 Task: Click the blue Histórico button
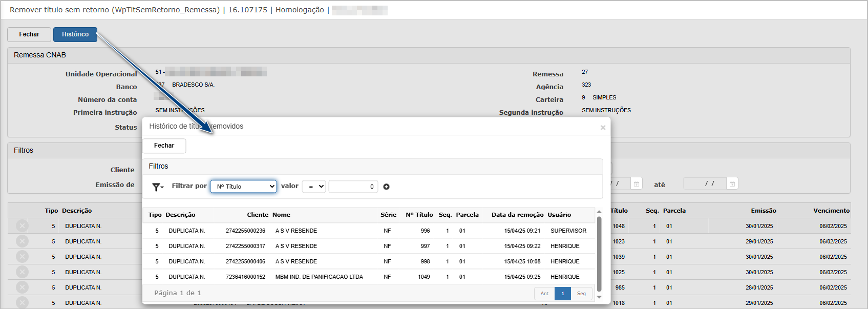(x=75, y=34)
